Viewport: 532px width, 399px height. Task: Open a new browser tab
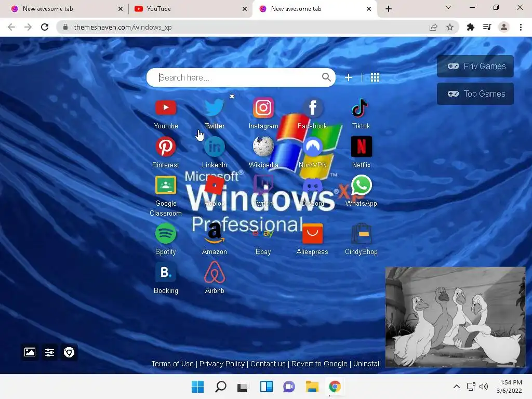pos(389,9)
